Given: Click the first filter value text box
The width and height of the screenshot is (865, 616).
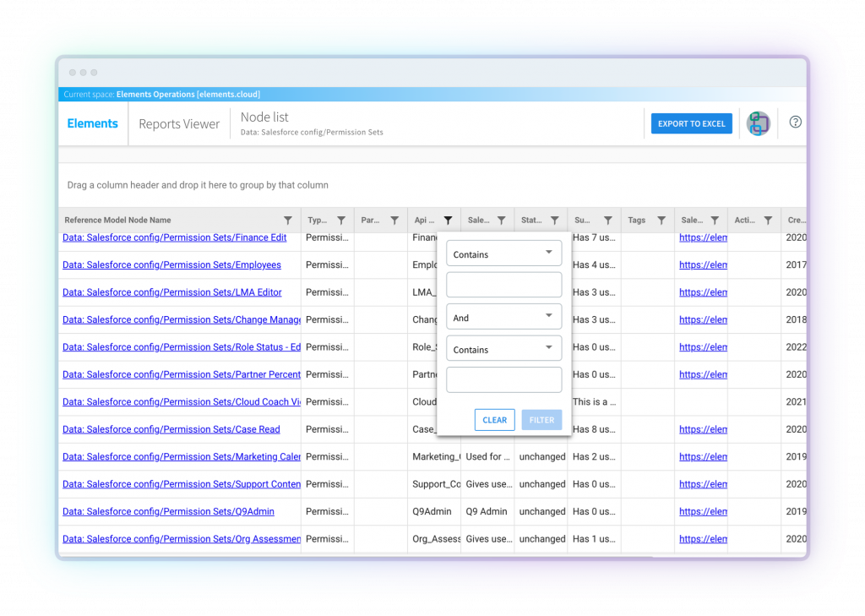Looking at the screenshot, I should [504, 285].
